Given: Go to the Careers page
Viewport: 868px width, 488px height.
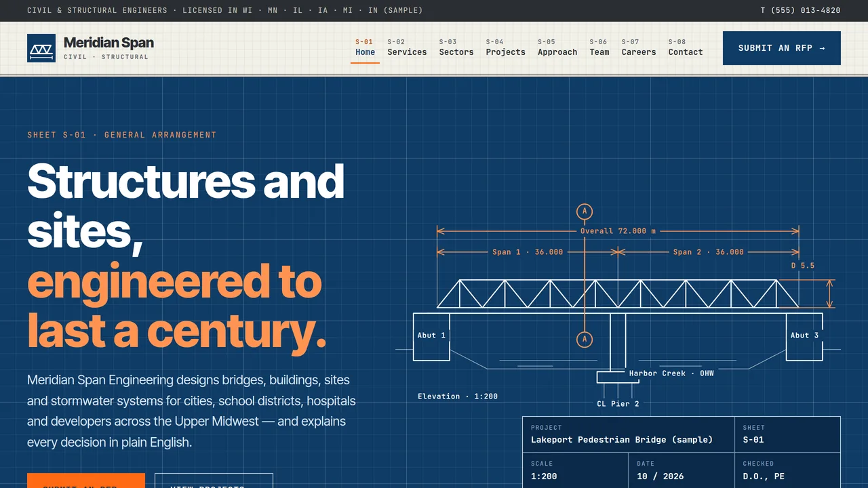Looking at the screenshot, I should (x=639, y=47).
